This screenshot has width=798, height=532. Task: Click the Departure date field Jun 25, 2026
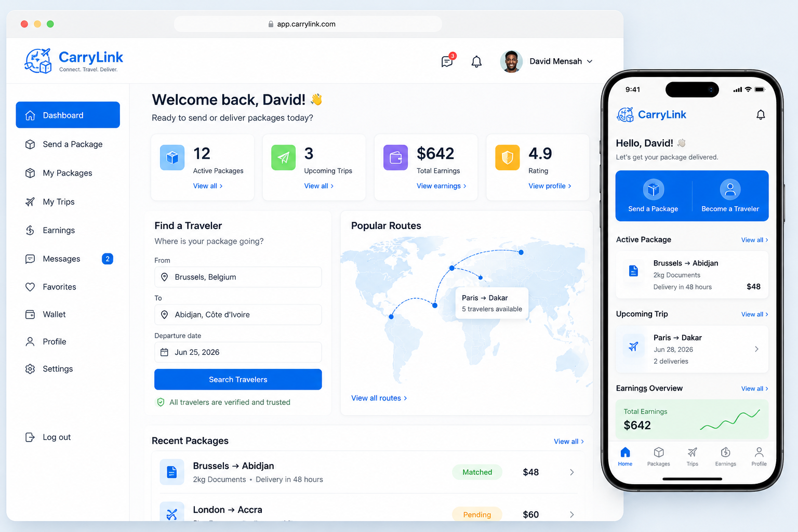click(x=238, y=352)
